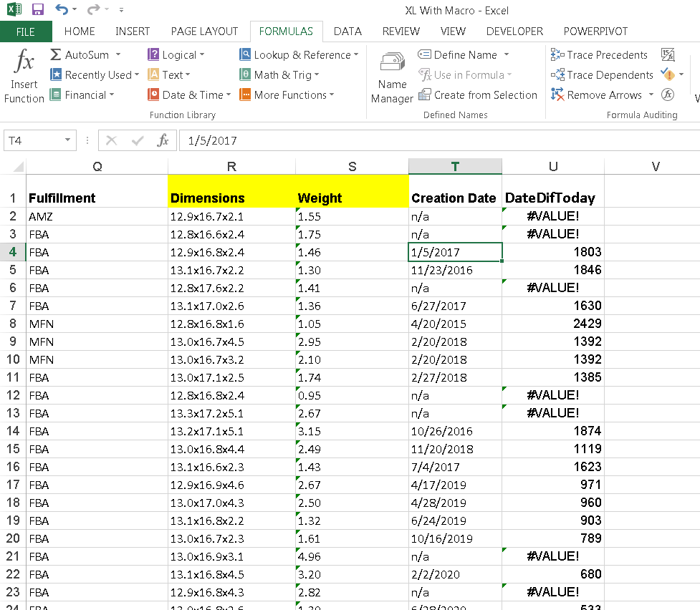Switch to the DATA tab
Screen dimensions: 700x610
click(x=347, y=32)
